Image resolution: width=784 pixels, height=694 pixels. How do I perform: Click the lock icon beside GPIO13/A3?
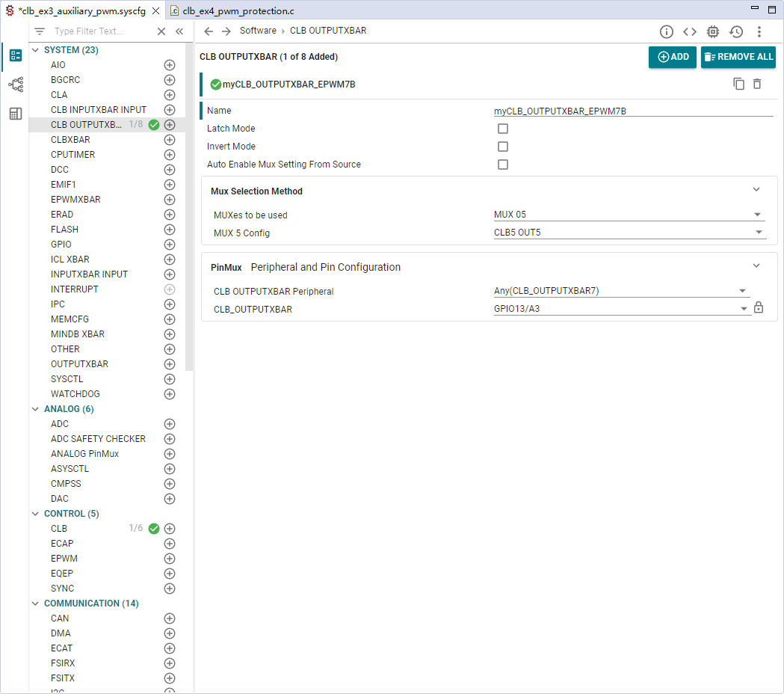(759, 307)
